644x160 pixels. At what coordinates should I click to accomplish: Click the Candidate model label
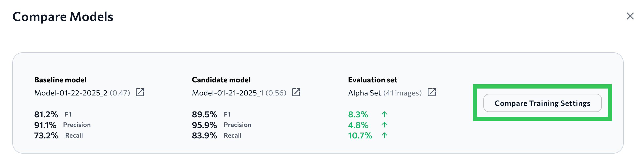pos(221,80)
